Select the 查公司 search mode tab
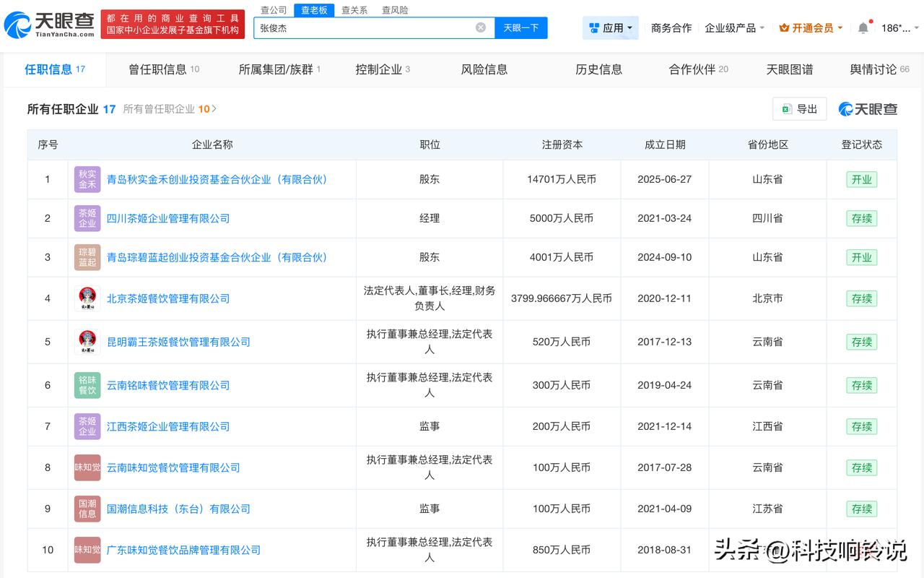Viewport: 924px width, 578px height. pyautogui.click(x=274, y=10)
